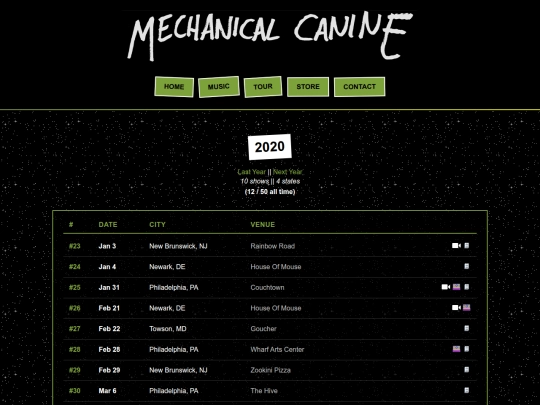Click the Jan 31 date cell
This screenshot has width=540, height=405.
point(109,287)
